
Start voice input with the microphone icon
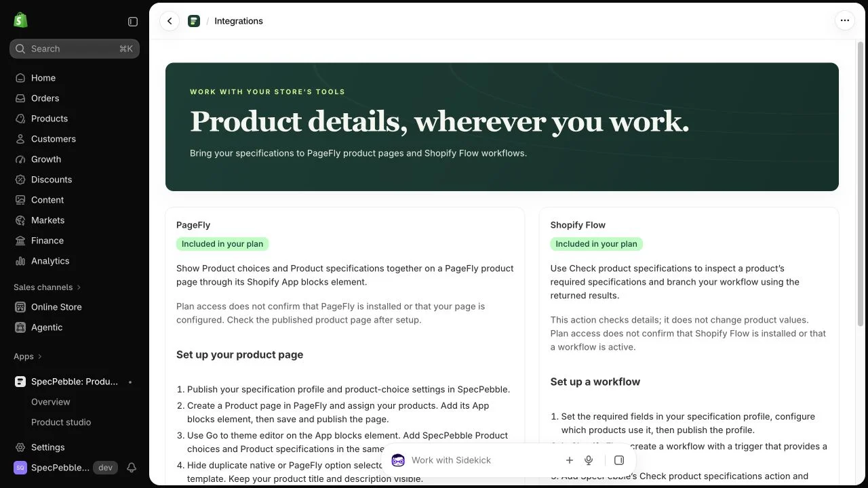[x=589, y=460]
